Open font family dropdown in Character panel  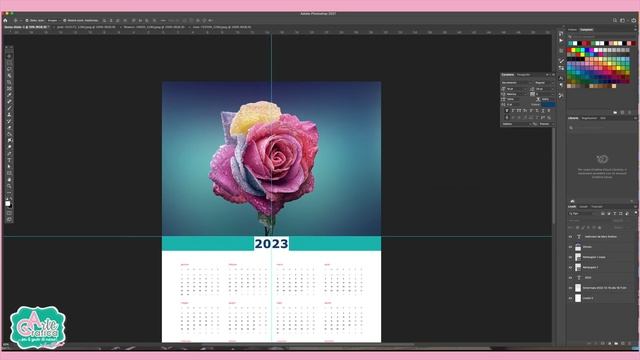pos(516,82)
